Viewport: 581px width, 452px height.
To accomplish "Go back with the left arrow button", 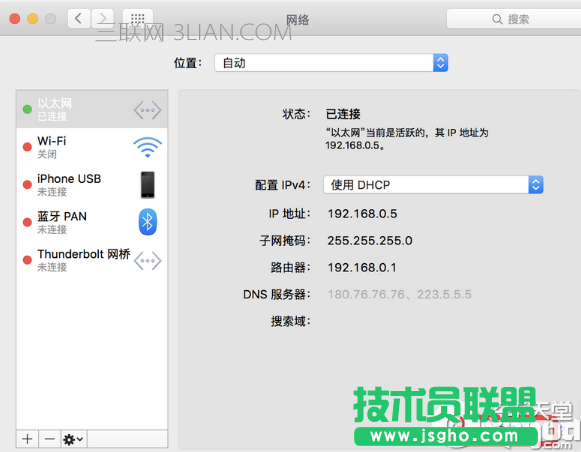I will [x=79, y=18].
